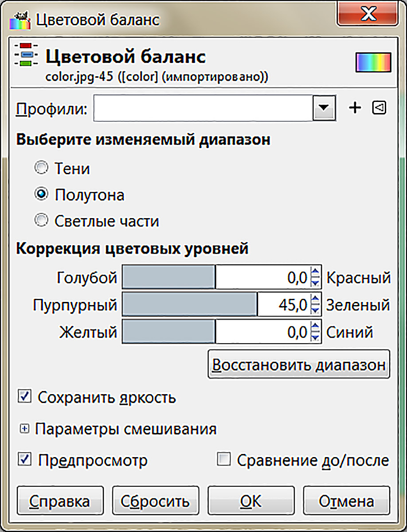The width and height of the screenshot is (407, 532).
Task: Click the Сбросить button
Action: coord(155,501)
